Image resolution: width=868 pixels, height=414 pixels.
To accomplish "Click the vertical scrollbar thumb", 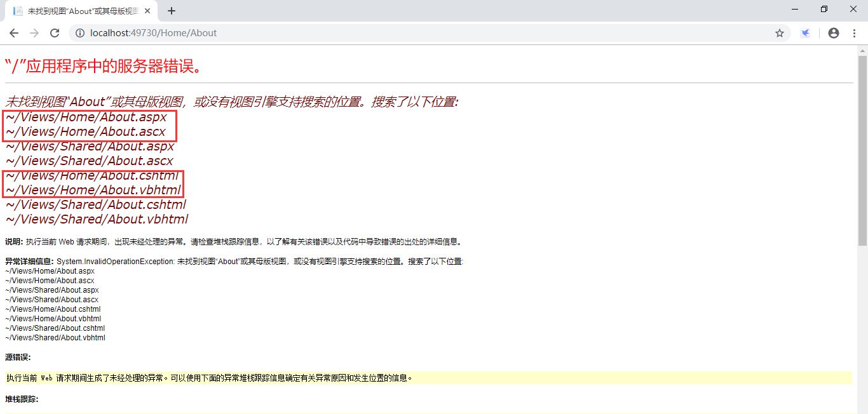I will coord(862,150).
